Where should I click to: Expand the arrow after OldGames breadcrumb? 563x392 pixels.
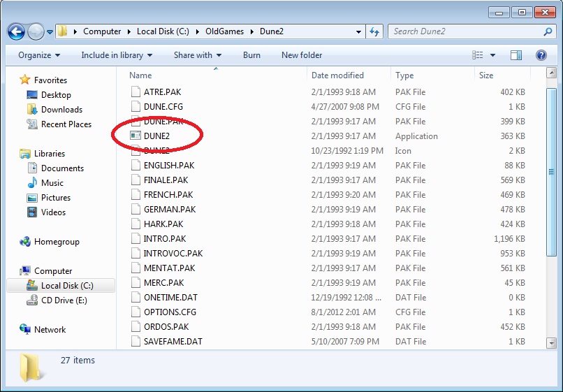coord(251,31)
